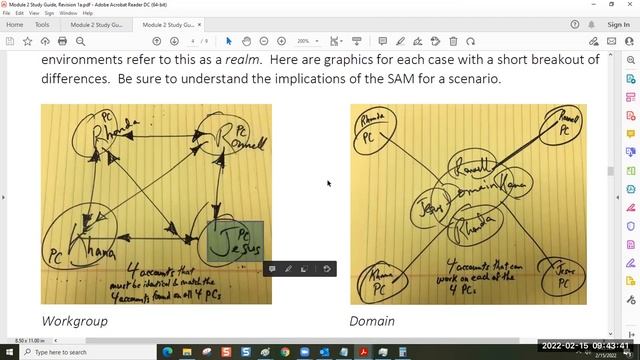The height and width of the screenshot is (360, 640).
Task: Open Protect shield tool in right pane
Action: [631, 226]
